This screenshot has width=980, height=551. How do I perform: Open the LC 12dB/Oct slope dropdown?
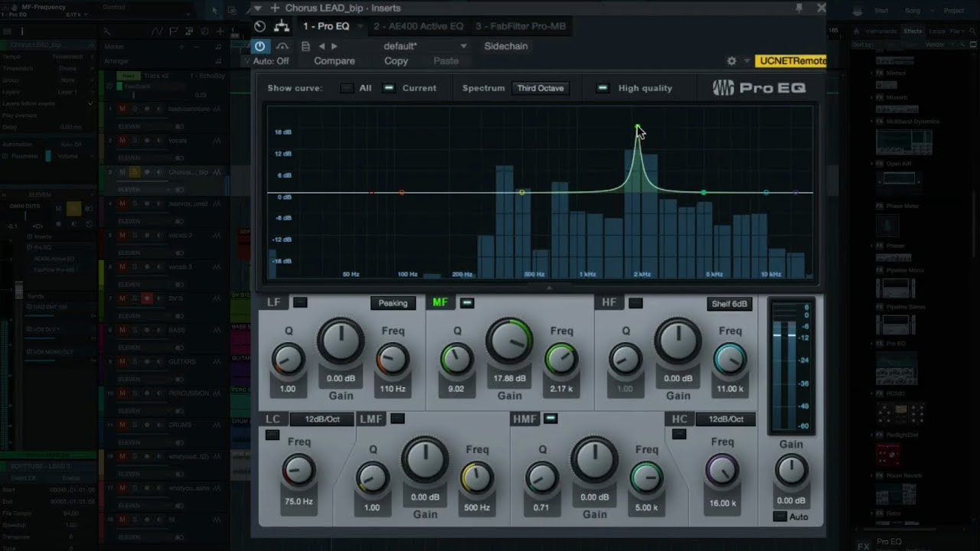click(322, 419)
